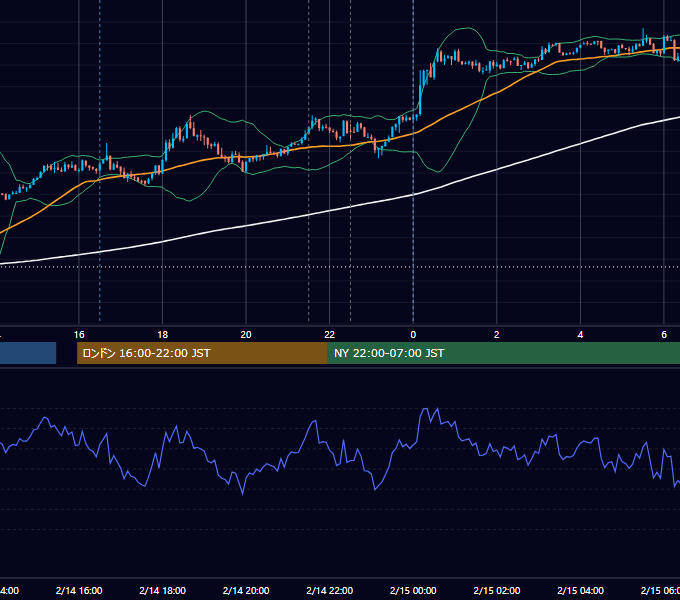Click the blue session bar before ロンドン
This screenshot has height=600, width=680.
pyautogui.click(x=28, y=353)
